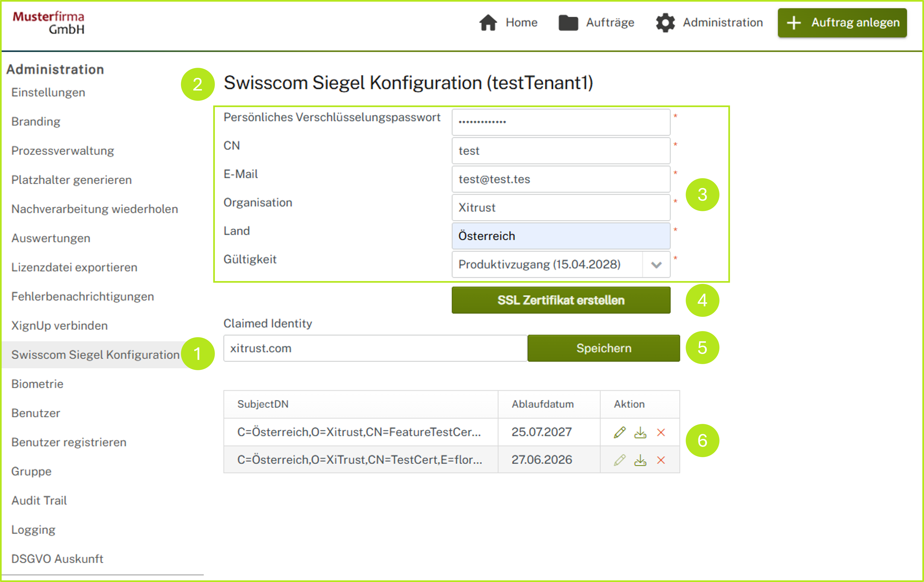
Task: Select Branding from the Administration menu
Action: [36, 122]
